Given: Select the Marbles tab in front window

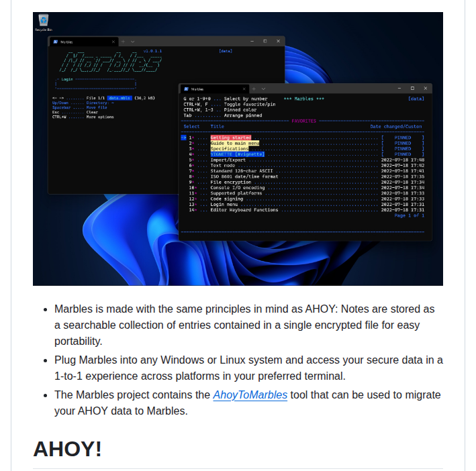Looking at the screenshot, I should [215, 89].
